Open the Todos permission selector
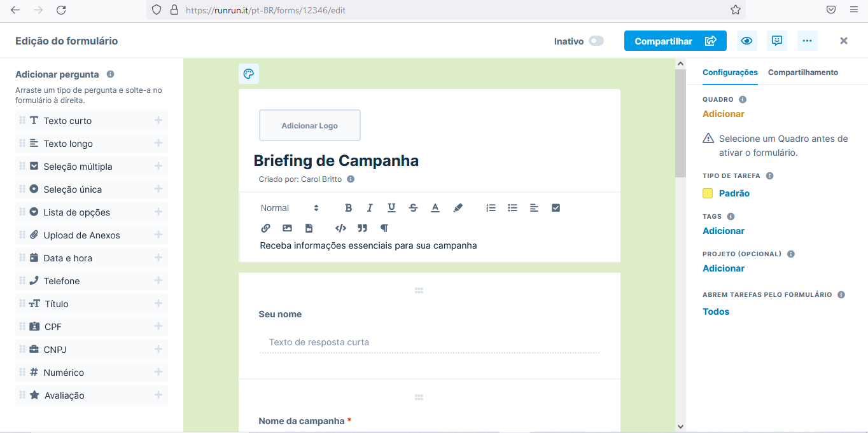This screenshot has height=433, width=868. [x=716, y=312]
